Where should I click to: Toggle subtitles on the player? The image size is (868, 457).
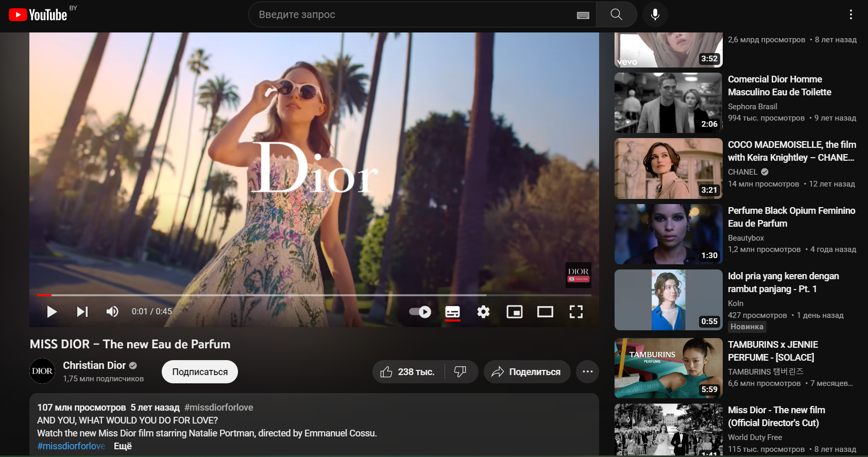tap(452, 312)
